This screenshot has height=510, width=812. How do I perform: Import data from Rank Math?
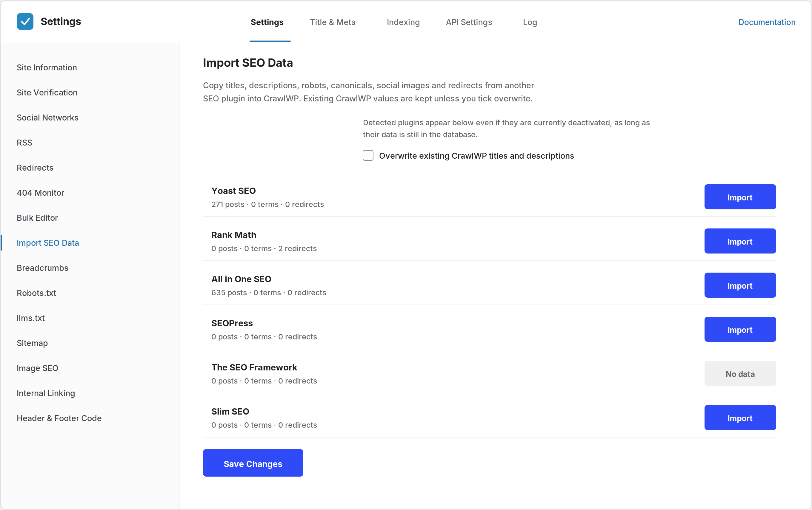pos(740,241)
